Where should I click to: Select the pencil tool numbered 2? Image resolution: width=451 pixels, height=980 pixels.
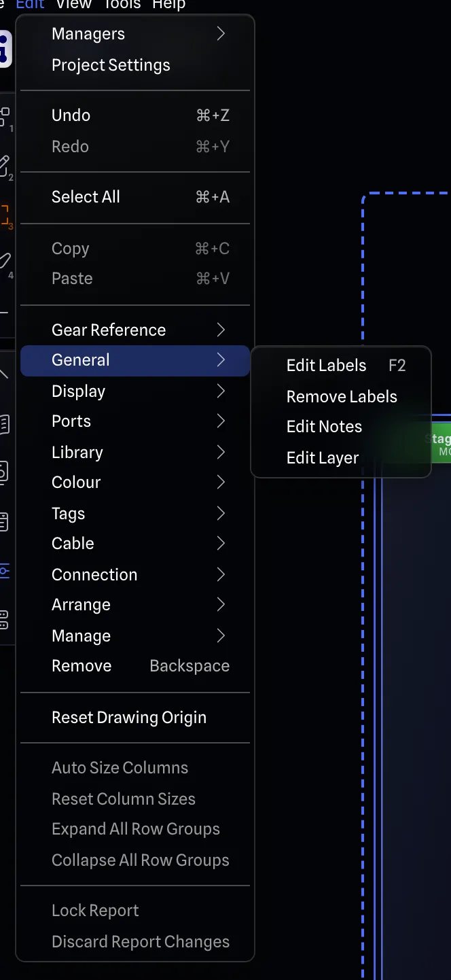pyautogui.click(x=5, y=167)
